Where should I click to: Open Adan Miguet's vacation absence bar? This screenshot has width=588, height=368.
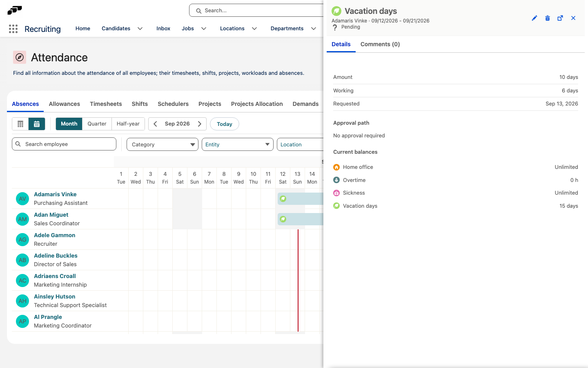click(x=301, y=219)
